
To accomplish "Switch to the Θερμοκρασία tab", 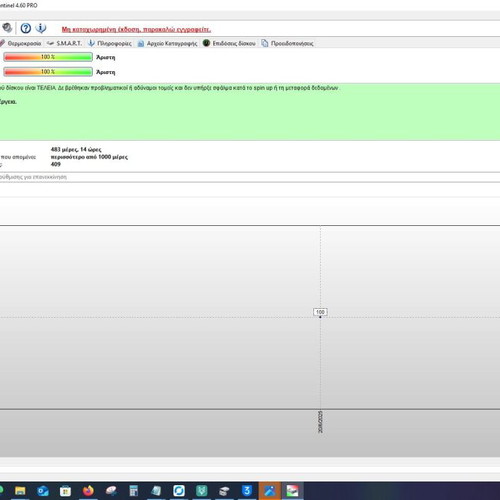I will (x=21, y=43).
